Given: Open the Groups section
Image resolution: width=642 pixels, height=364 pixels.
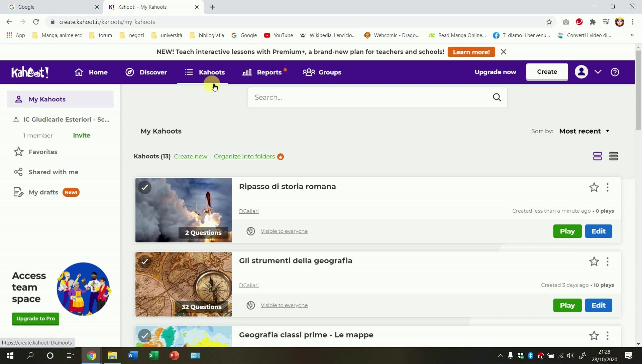Looking at the screenshot, I should point(322,72).
